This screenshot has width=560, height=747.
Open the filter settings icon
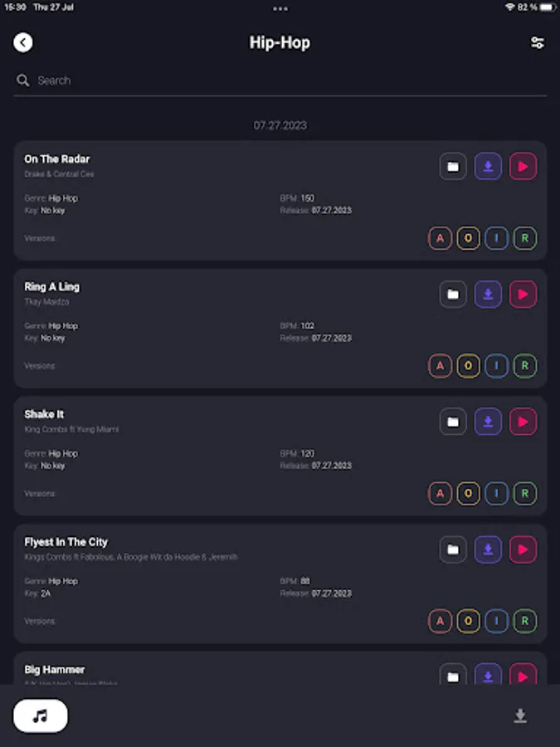pyautogui.click(x=538, y=42)
